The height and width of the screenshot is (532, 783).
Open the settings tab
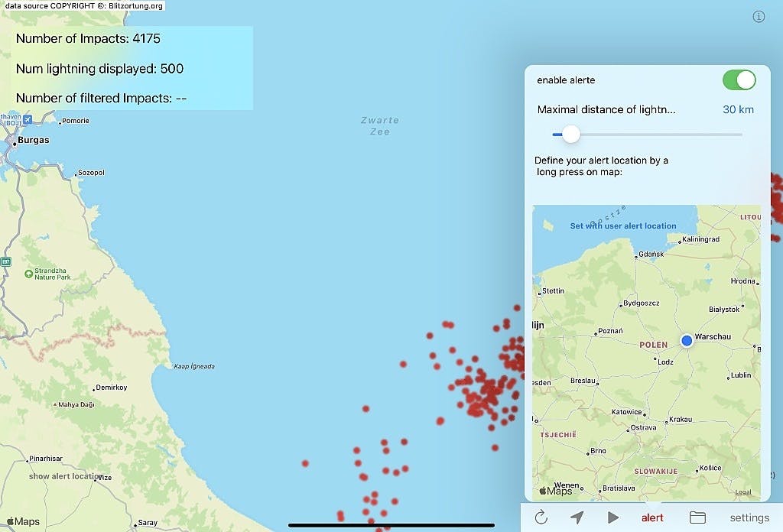tap(749, 518)
